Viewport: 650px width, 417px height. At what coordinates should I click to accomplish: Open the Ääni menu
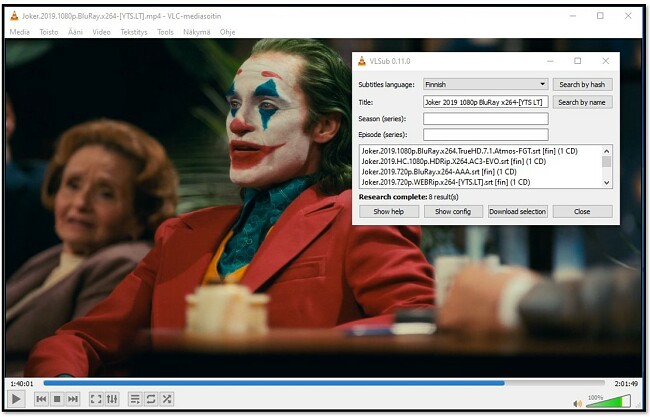(75, 32)
